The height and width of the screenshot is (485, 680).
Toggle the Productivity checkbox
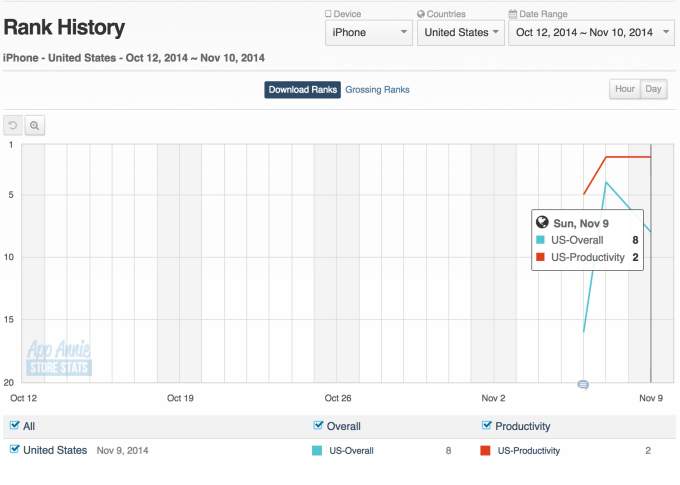pos(486,426)
